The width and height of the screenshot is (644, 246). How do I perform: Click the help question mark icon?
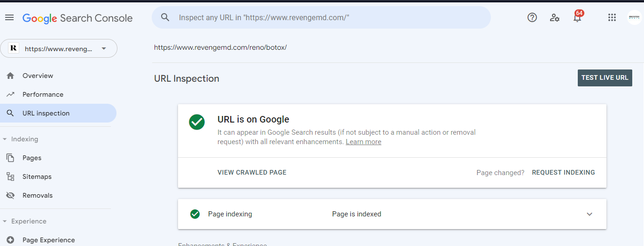pos(532,17)
